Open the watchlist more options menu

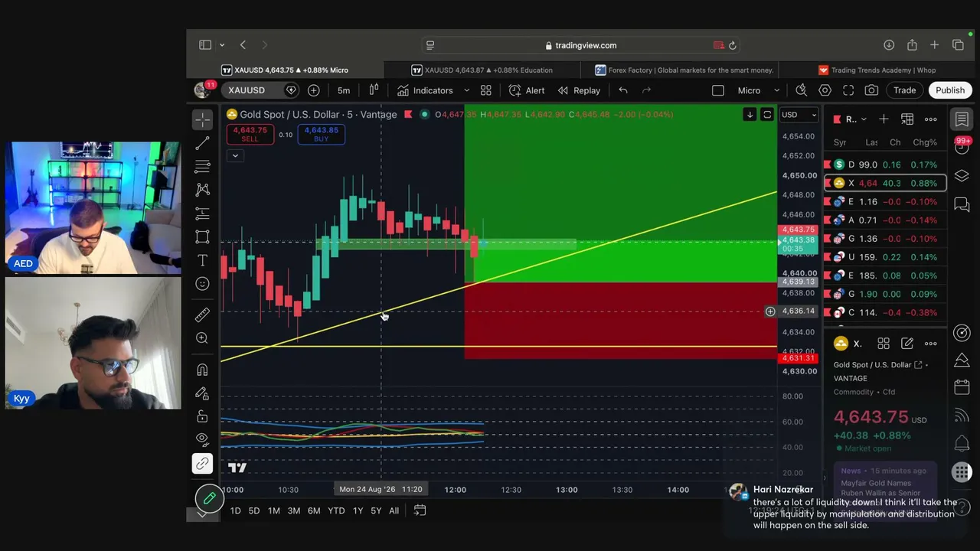pyautogui.click(x=931, y=119)
